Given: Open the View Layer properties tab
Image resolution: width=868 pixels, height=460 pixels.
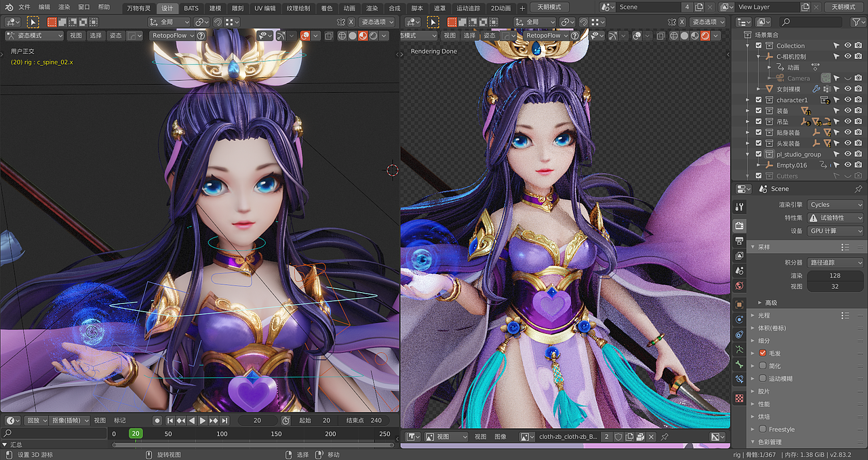Looking at the screenshot, I should click(x=740, y=256).
